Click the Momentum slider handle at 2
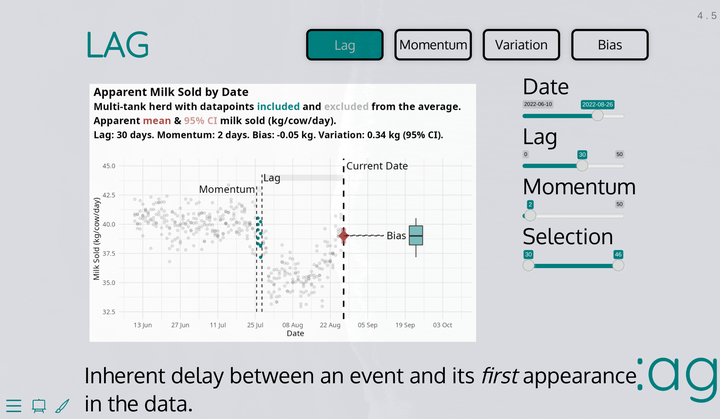This screenshot has width=720, height=419. click(530, 216)
